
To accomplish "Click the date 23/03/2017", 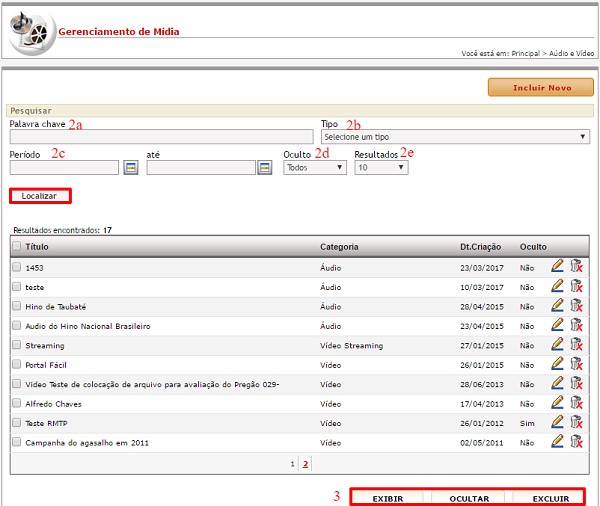I will (482, 268).
